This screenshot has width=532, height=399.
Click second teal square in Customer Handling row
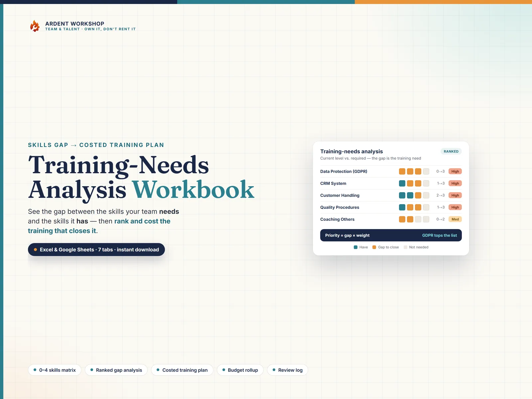pos(410,196)
